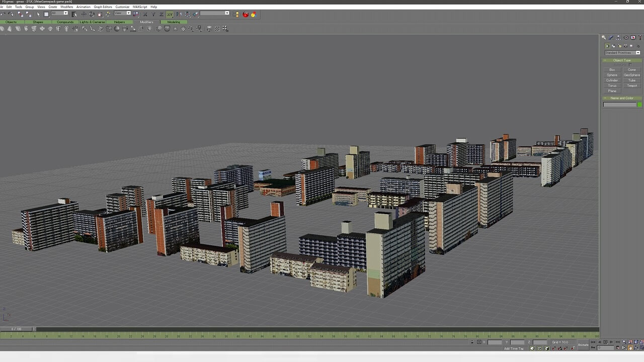Open the Standard Primitives dropdown
The width and height of the screenshot is (644, 362).
(x=622, y=53)
